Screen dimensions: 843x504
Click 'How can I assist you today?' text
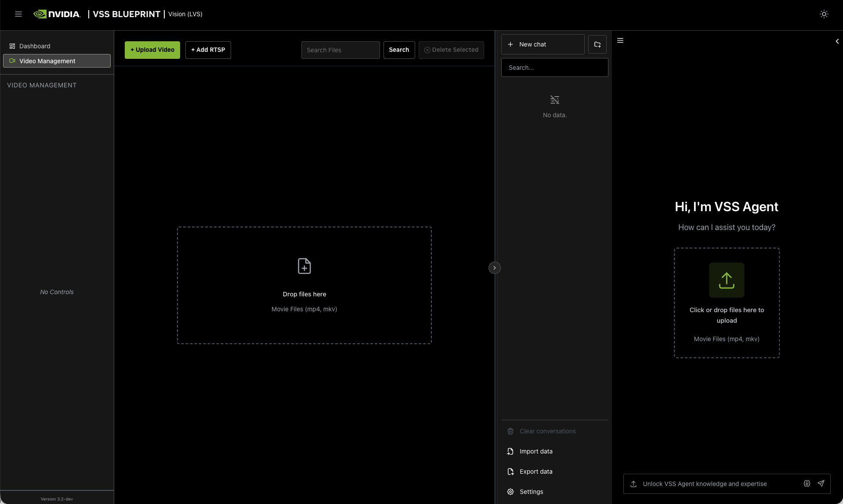tap(727, 227)
